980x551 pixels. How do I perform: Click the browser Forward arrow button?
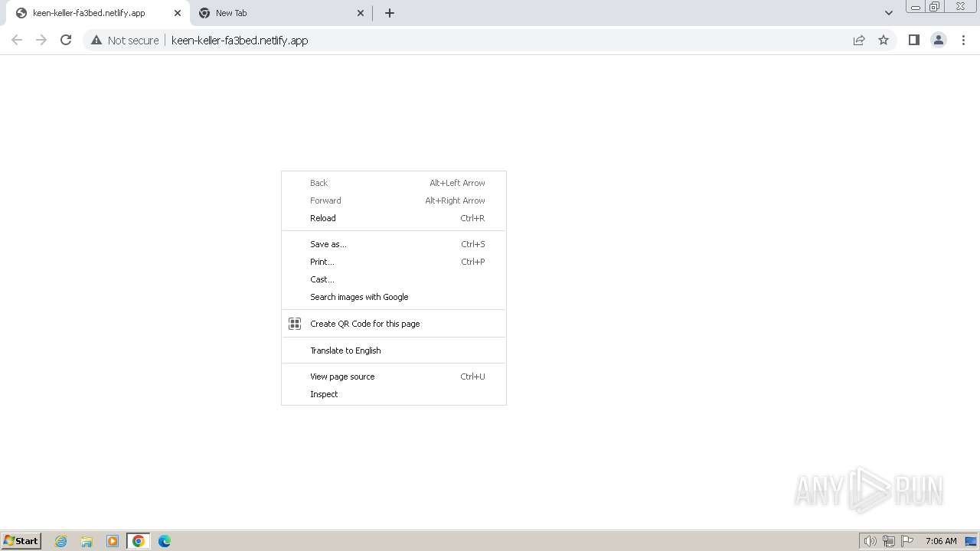tap(41, 40)
